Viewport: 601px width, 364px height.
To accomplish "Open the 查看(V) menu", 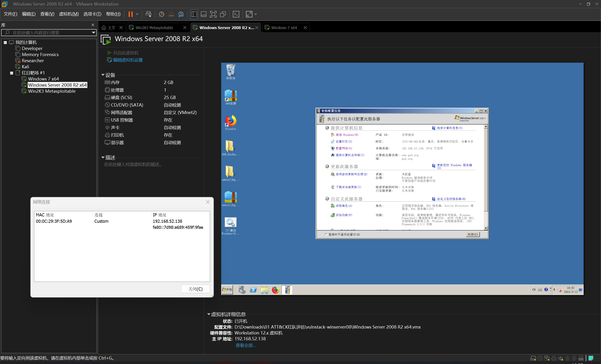I will [x=47, y=14].
